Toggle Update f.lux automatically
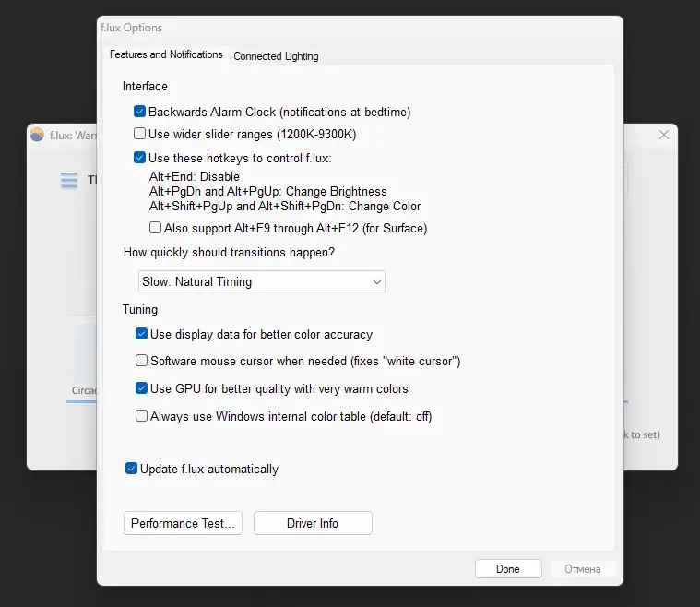 pyautogui.click(x=131, y=469)
